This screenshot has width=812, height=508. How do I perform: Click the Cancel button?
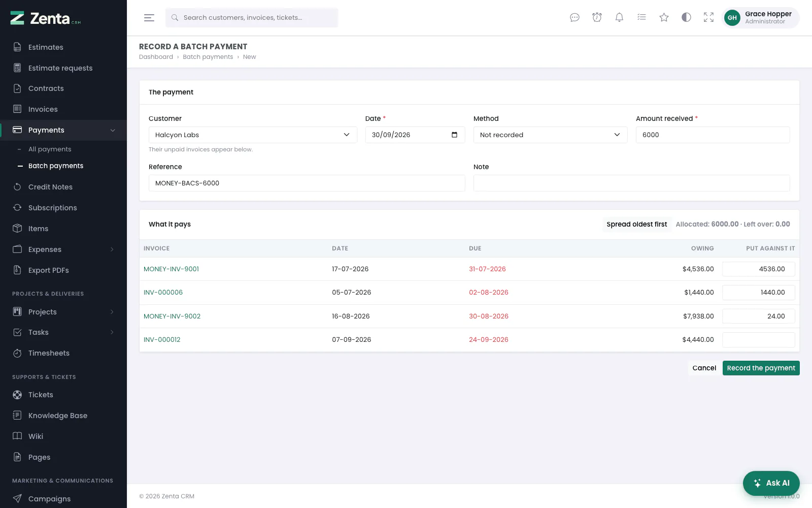tap(704, 368)
